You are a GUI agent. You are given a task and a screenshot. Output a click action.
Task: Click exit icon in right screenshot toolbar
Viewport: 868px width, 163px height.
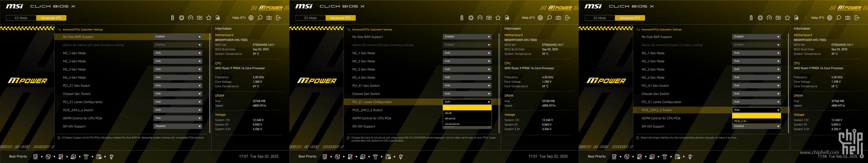pos(857,18)
